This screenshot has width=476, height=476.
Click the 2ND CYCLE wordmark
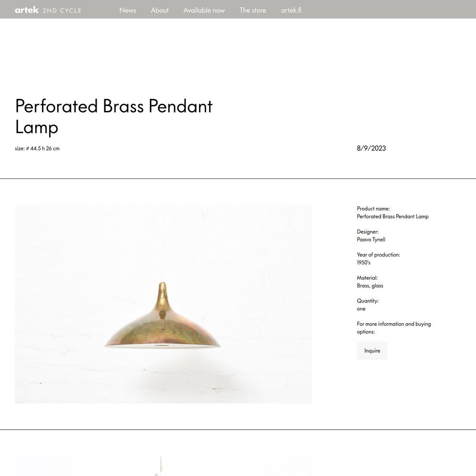(x=62, y=10)
